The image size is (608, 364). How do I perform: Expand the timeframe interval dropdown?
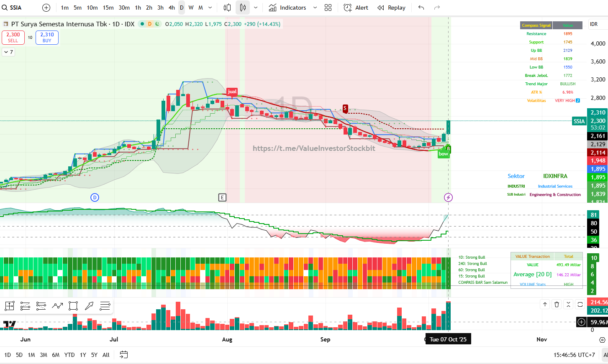click(x=210, y=8)
